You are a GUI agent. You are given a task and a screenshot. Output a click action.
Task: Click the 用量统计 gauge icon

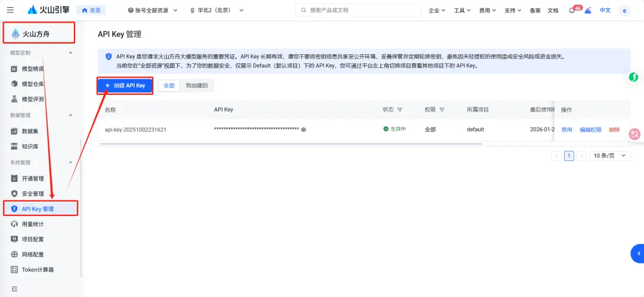(x=14, y=224)
